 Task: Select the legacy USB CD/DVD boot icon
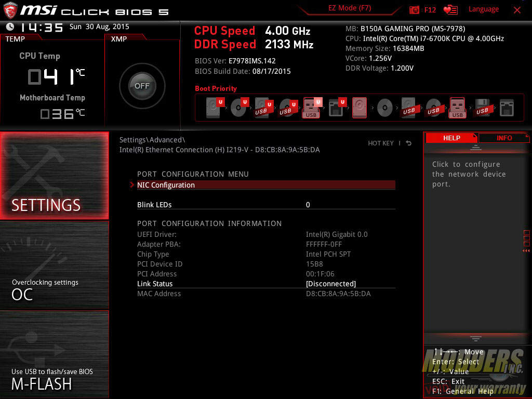(x=434, y=108)
